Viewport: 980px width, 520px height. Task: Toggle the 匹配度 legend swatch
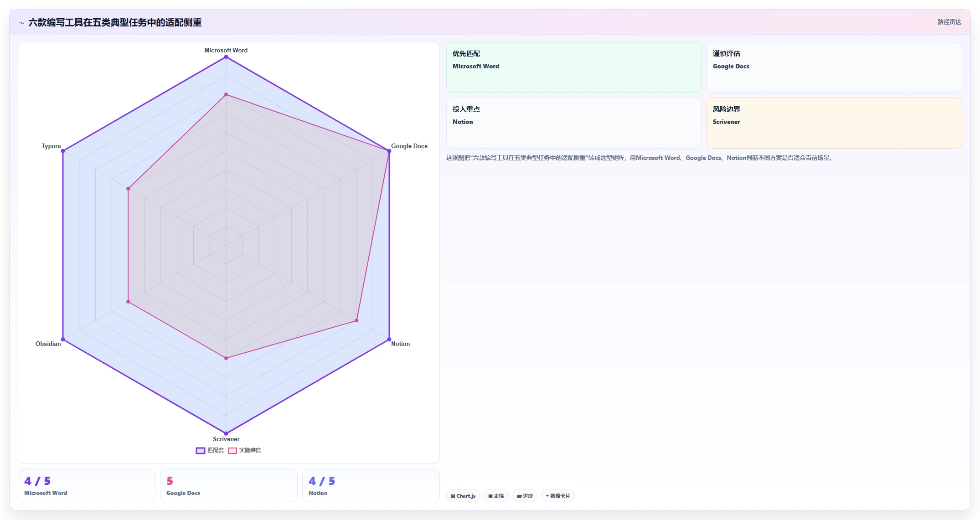(x=201, y=451)
